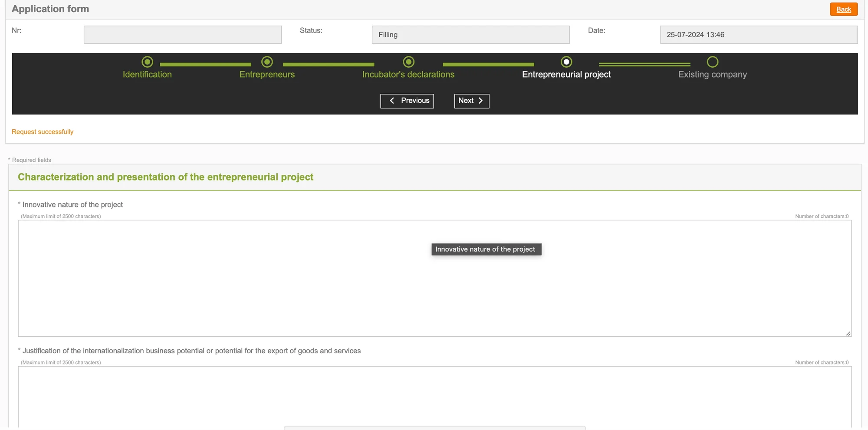The image size is (868, 430).
Task: Click the right chevron in Next button
Action: 480,101
